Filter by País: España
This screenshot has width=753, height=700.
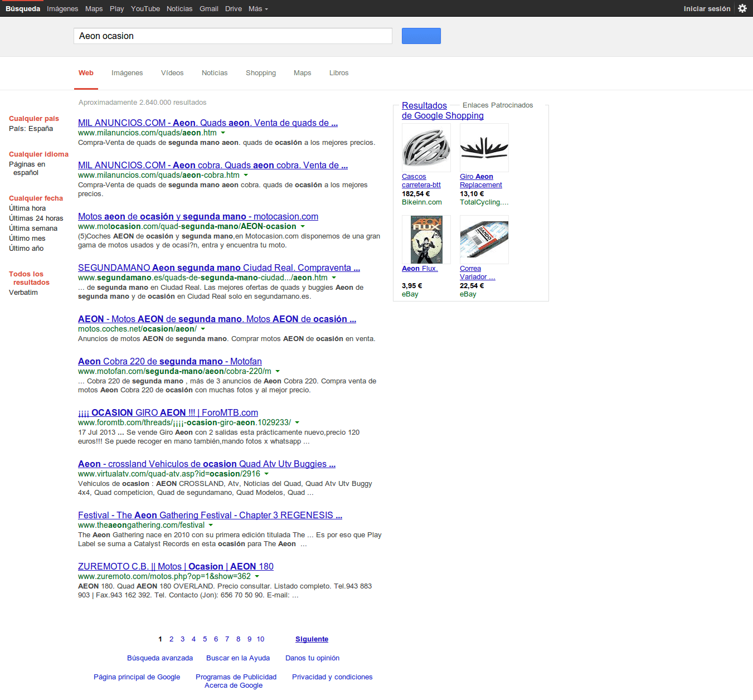tap(31, 129)
